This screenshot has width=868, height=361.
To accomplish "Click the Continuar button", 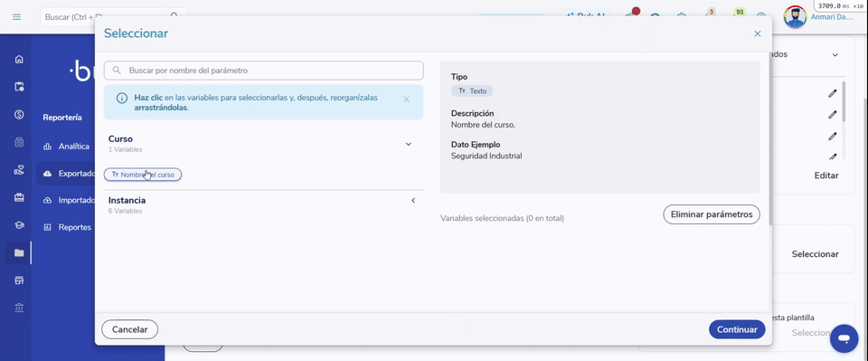I will pos(737,329).
